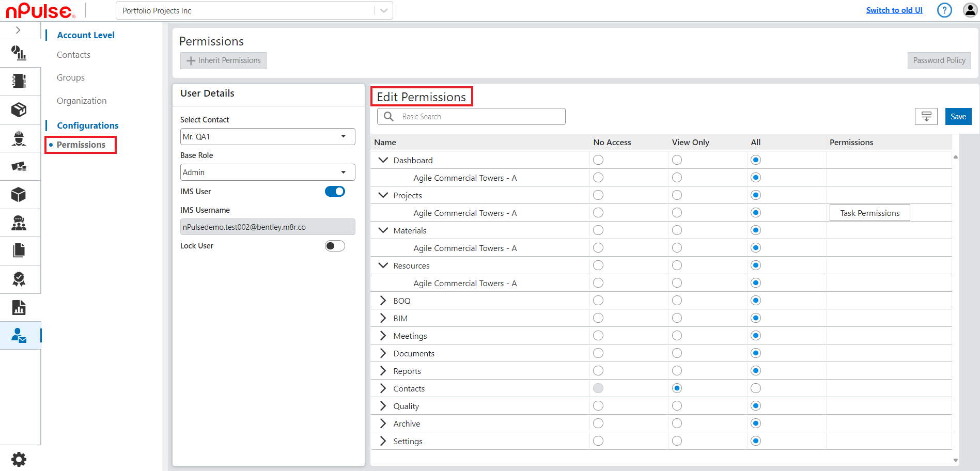Open the dashboard charts sidebar icon

pyautogui.click(x=19, y=53)
